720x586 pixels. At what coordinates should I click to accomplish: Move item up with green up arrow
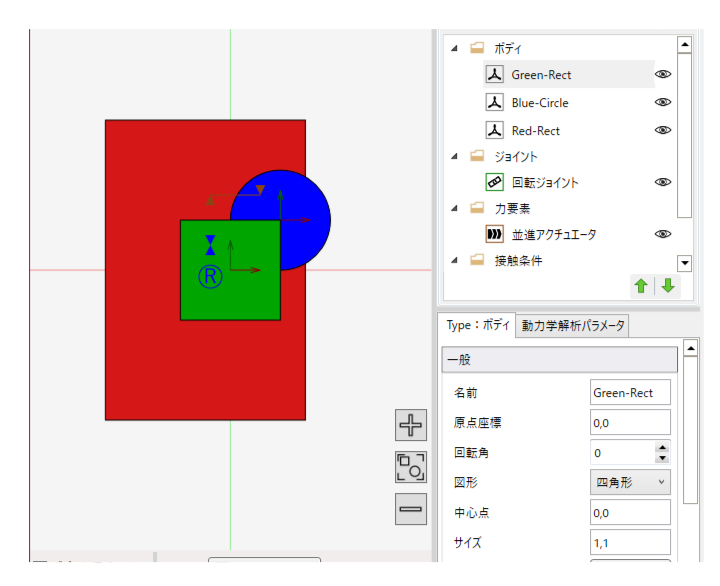tap(641, 286)
